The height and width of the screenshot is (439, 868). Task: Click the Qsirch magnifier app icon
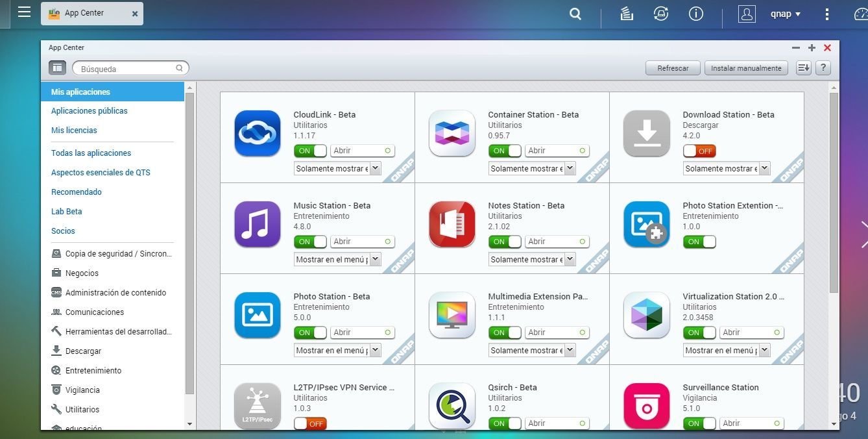point(452,406)
